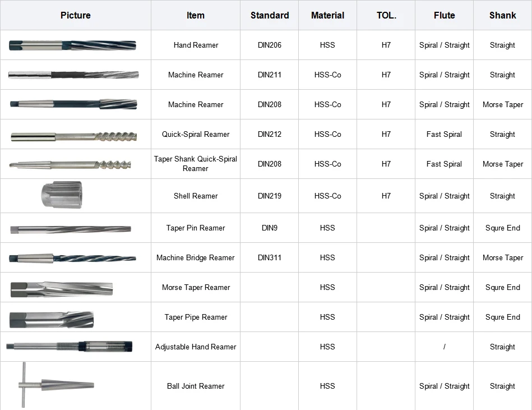Screen dimensions: 532x410
Task: Click the DIN311 standard cell
Action: 270,257
